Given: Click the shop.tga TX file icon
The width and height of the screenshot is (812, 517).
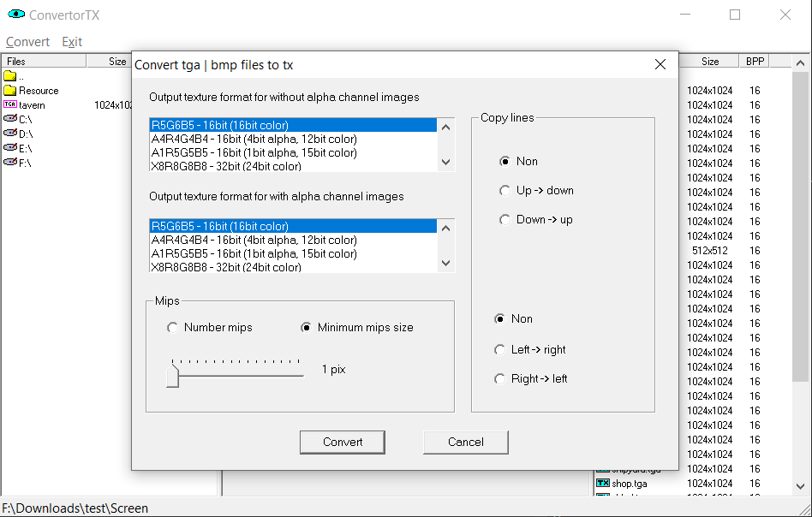Looking at the screenshot, I should point(603,484).
